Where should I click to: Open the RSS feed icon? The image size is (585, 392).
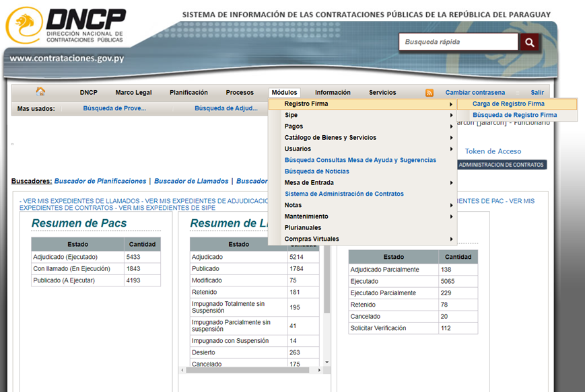429,93
